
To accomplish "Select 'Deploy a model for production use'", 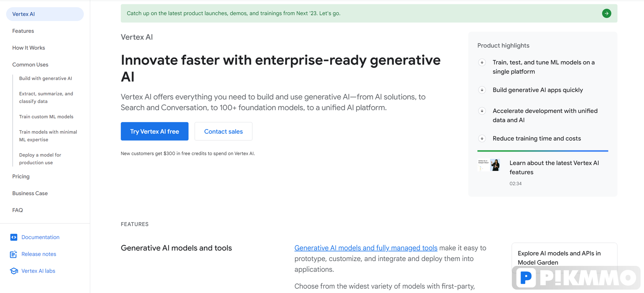I will 40,159.
